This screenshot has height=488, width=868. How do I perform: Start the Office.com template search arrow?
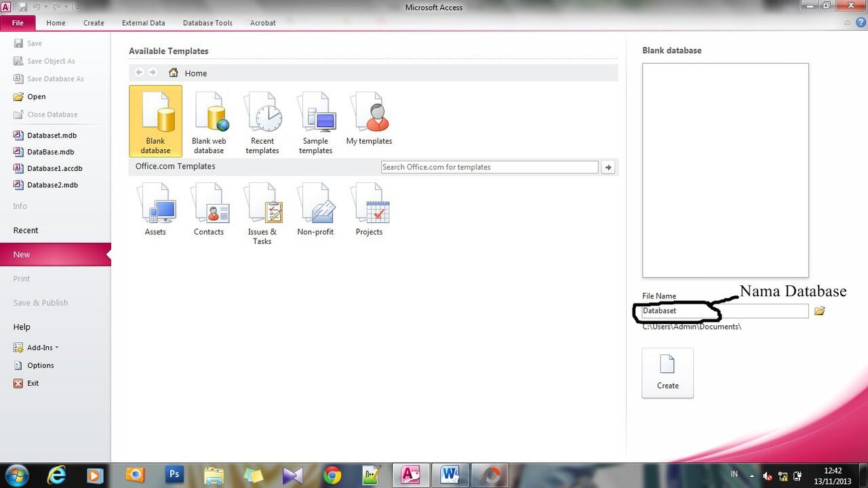[x=608, y=167]
